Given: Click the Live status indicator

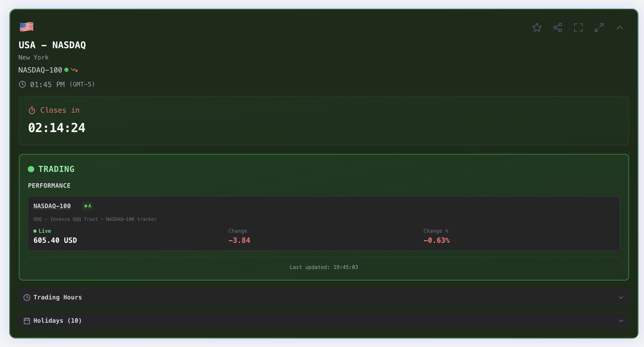Looking at the screenshot, I should pyautogui.click(x=42, y=231).
